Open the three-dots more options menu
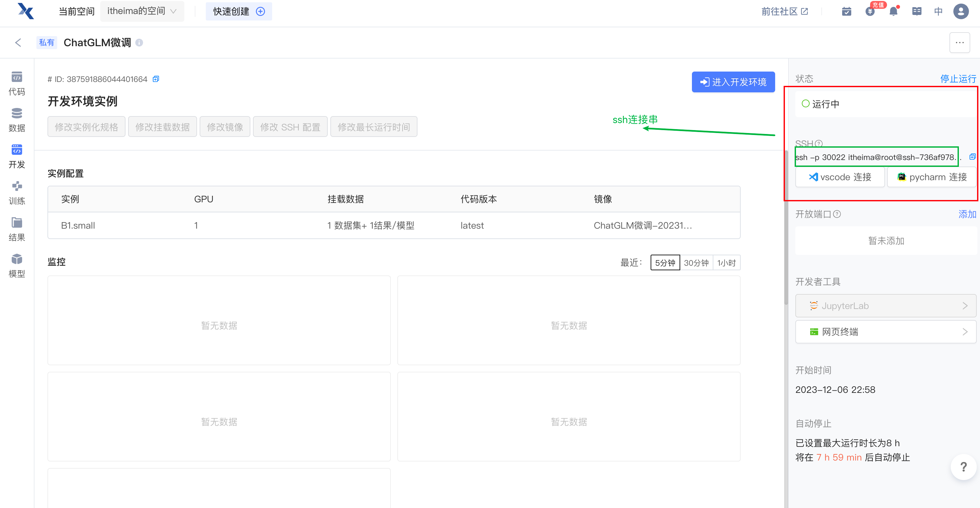The image size is (980, 508). [x=959, y=43]
